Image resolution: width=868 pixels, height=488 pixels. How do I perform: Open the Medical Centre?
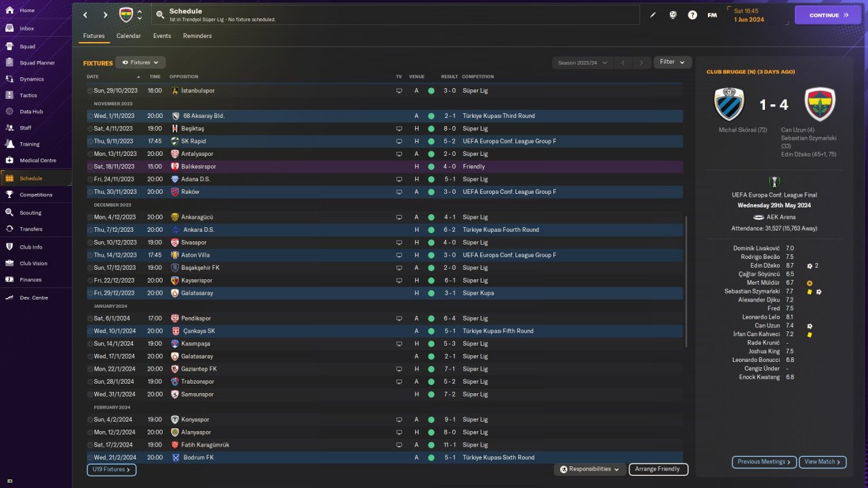point(38,161)
